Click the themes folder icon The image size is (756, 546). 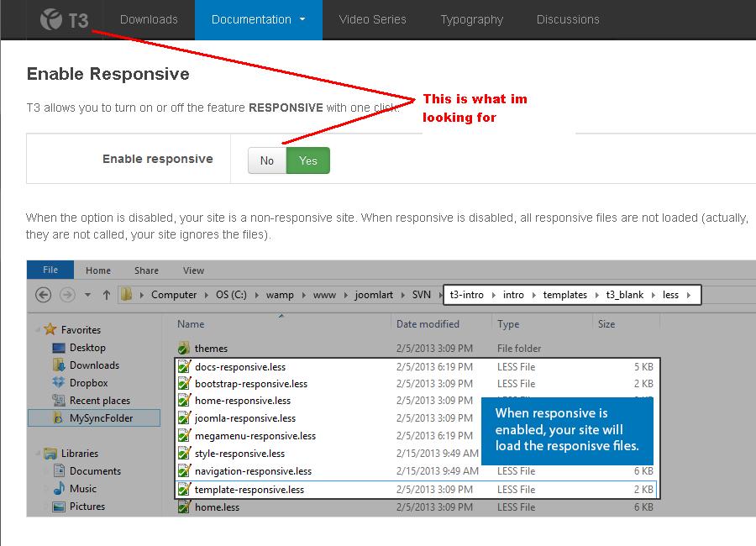(x=184, y=349)
